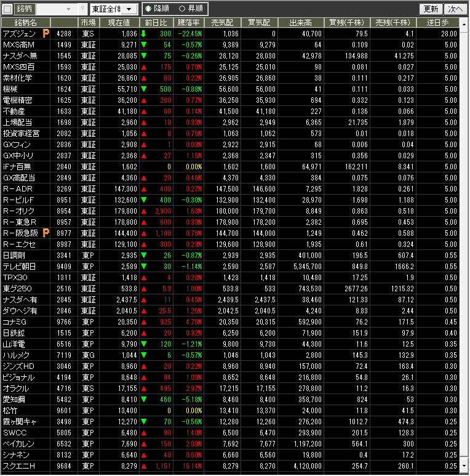470x476 pixels.
Task: Click the 買気配 column header
Action: pos(259,22)
